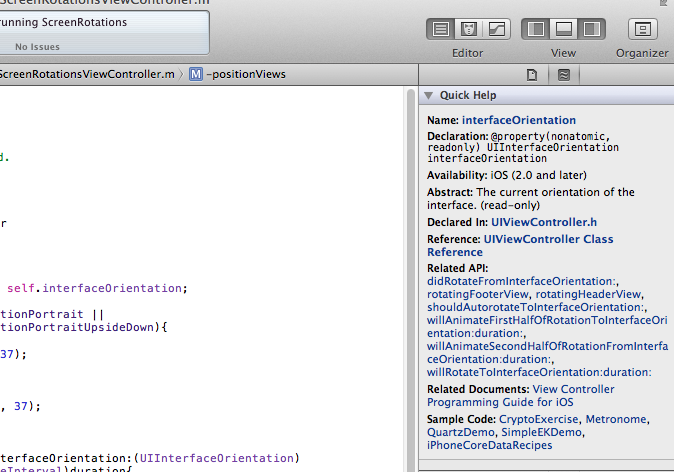
Task: Toggle the Debug area view button
Action: 564,29
